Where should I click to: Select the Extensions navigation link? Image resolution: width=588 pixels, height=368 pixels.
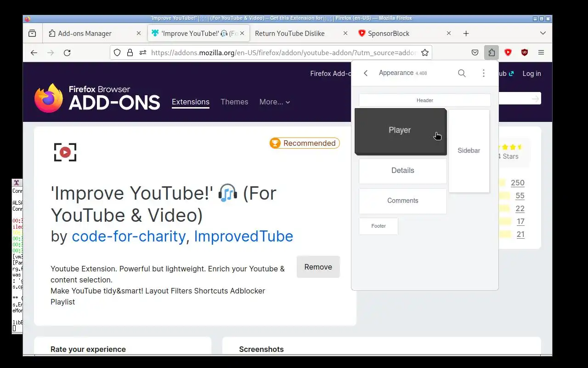pyautogui.click(x=191, y=102)
